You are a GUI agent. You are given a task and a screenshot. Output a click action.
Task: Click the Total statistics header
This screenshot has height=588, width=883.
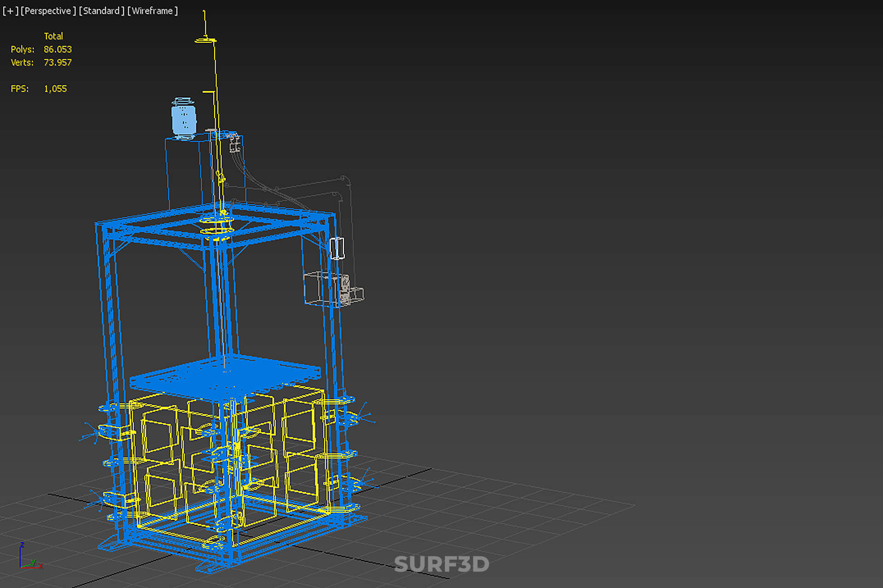point(53,36)
